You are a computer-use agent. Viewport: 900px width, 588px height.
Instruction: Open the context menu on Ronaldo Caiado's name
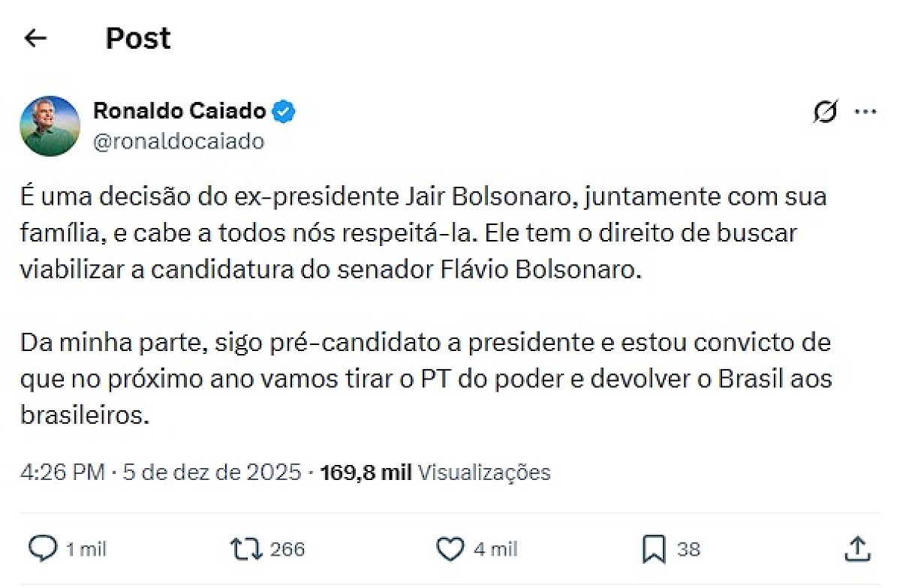tap(180, 110)
